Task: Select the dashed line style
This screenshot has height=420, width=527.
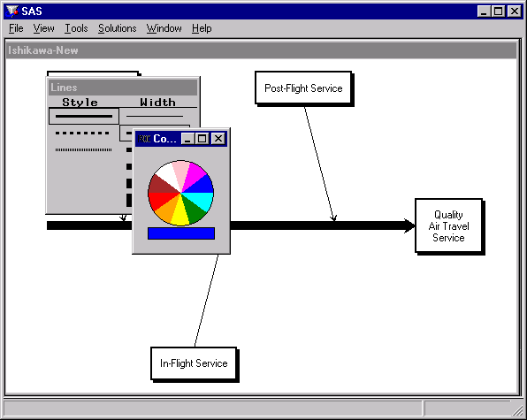Action: (82, 133)
